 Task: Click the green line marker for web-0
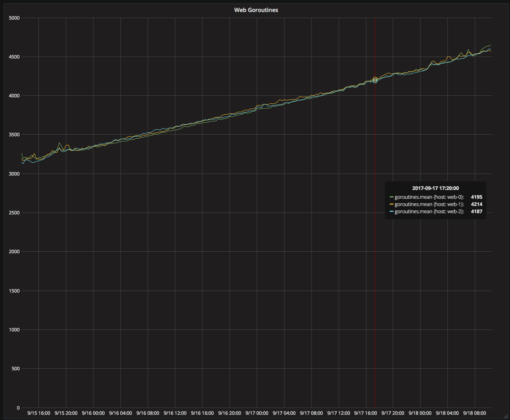[x=391, y=197]
